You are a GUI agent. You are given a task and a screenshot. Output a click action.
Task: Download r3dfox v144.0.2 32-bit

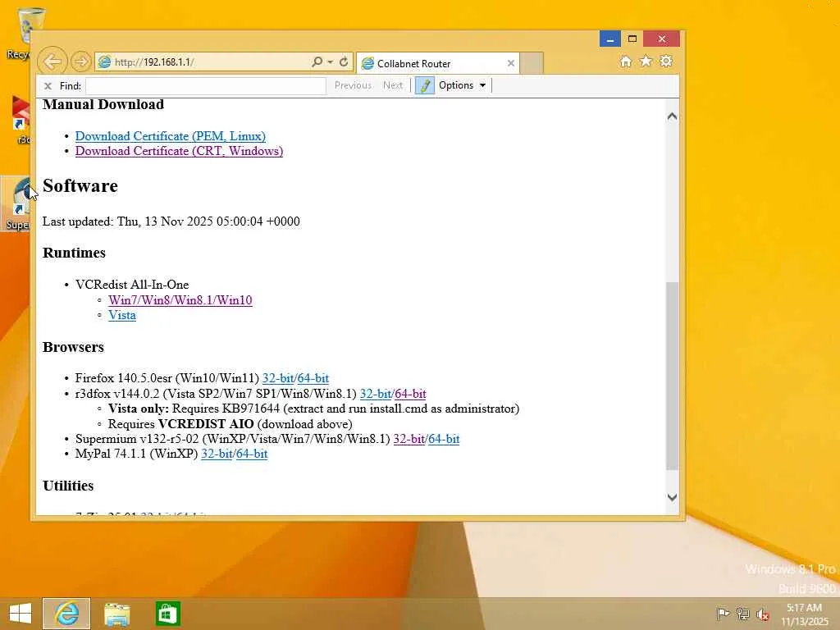(x=376, y=394)
